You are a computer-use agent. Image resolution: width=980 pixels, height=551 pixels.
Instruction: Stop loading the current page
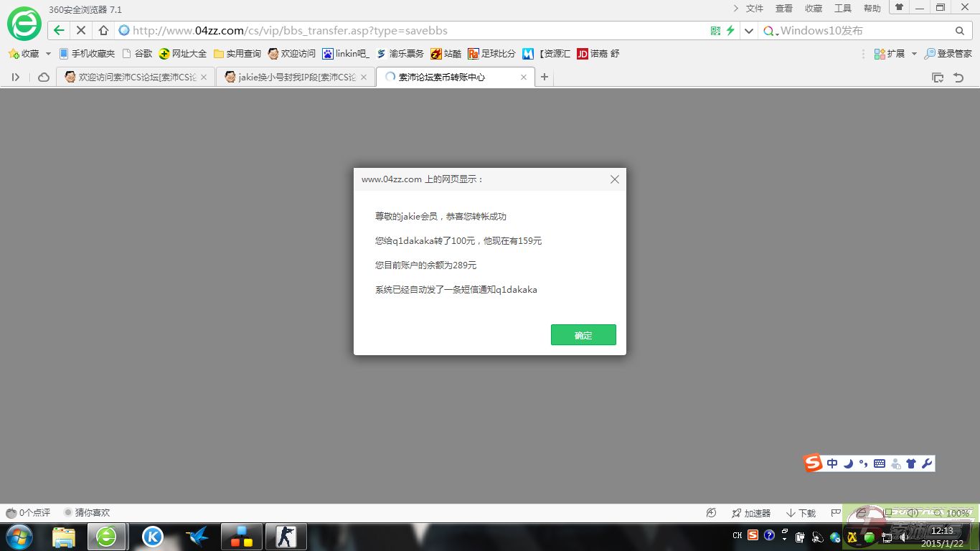pyautogui.click(x=81, y=30)
